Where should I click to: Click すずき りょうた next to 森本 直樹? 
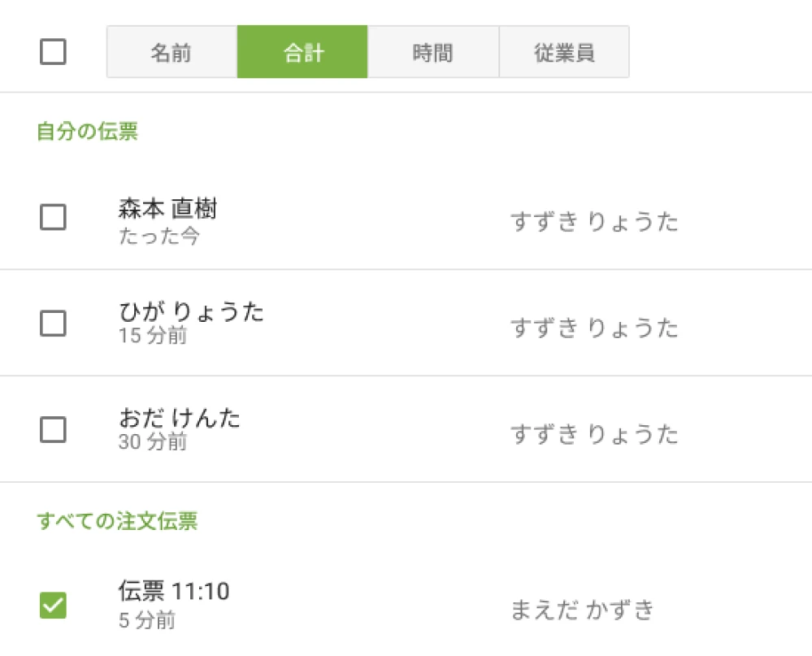(597, 221)
